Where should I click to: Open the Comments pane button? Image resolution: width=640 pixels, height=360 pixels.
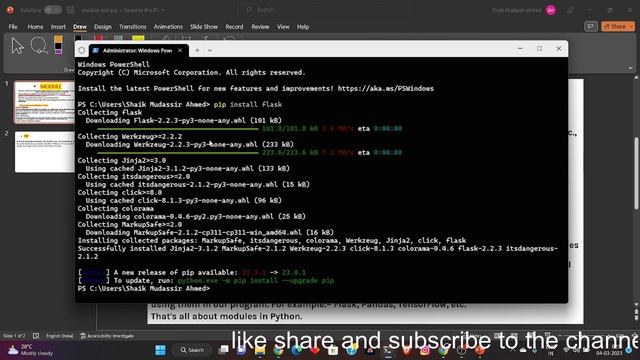point(590,27)
